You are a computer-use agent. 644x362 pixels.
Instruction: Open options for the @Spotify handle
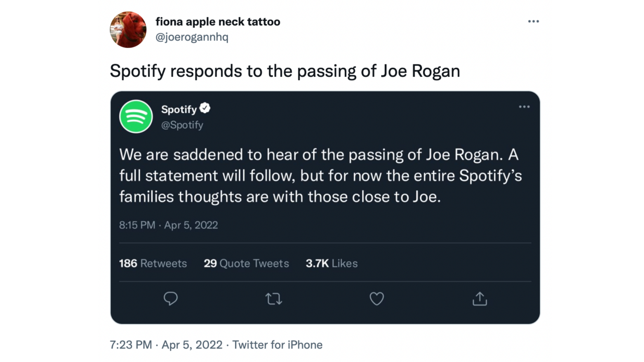point(182,125)
